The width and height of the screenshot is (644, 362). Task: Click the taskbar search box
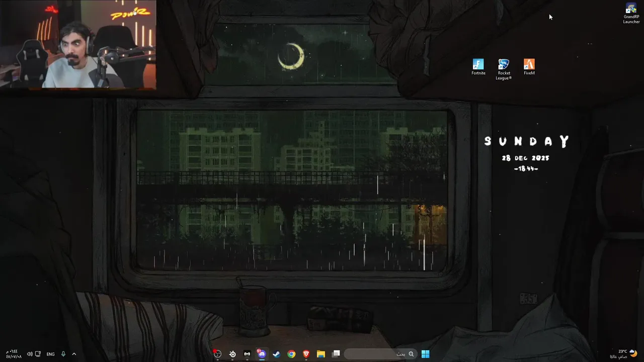[x=381, y=354]
